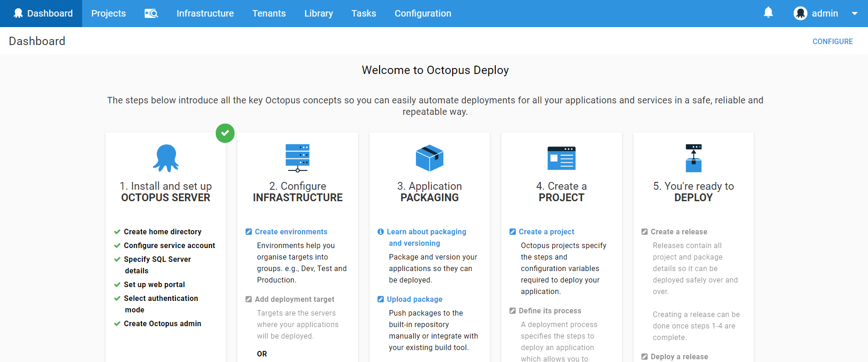This screenshot has height=362, width=868.
Task: Click the admin user avatar icon
Action: (801, 13)
